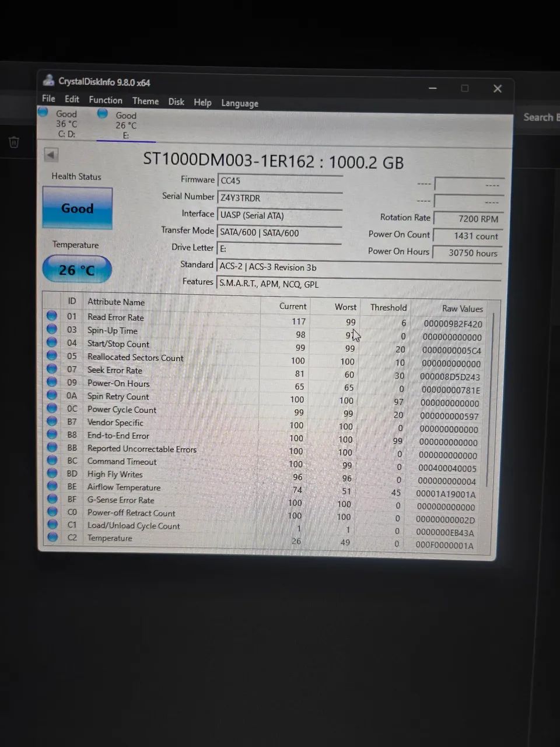This screenshot has width=560, height=747.
Task: Click the Interface field UASP (Serial ATA)
Action: click(280, 215)
